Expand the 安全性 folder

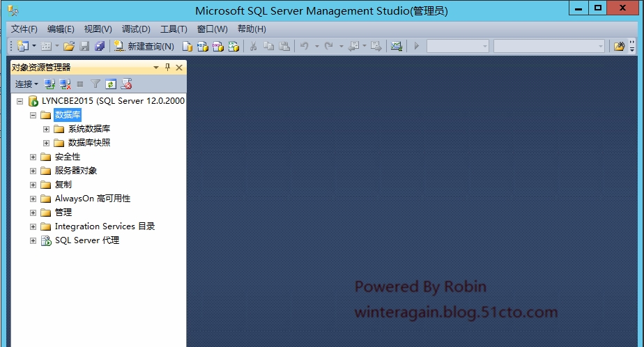(33, 157)
